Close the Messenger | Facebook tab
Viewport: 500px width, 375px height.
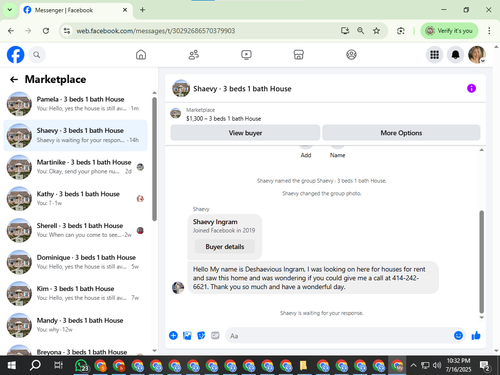point(125,10)
